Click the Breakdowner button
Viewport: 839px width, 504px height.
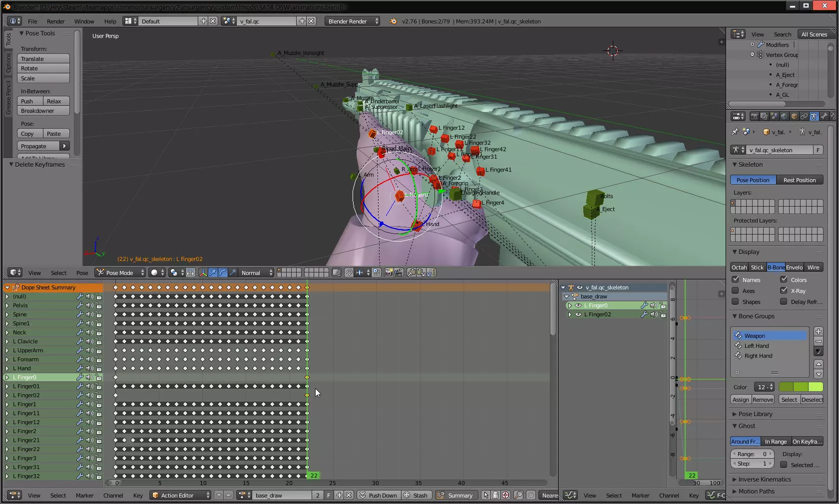click(x=43, y=111)
